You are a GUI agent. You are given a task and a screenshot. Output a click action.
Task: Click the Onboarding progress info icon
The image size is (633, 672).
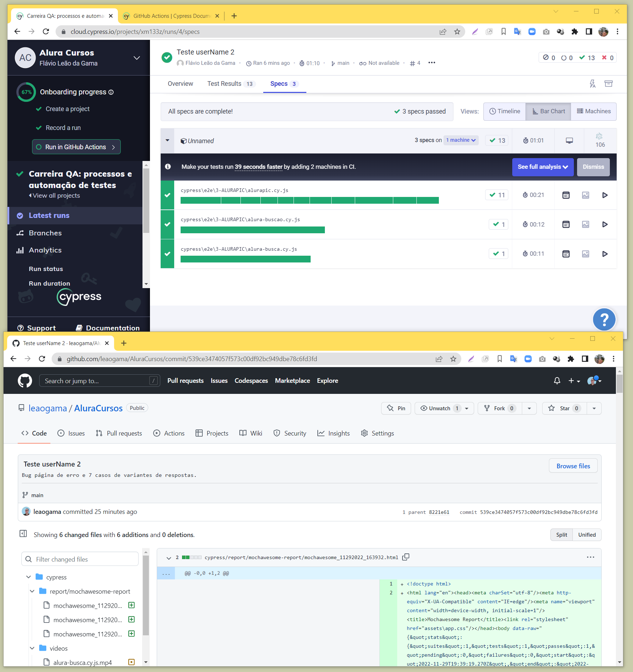(111, 92)
